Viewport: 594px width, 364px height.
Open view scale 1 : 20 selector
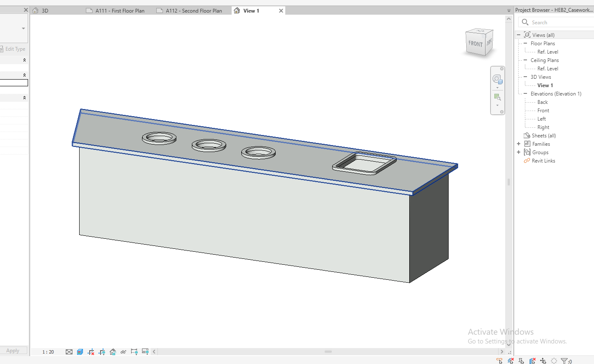[48, 352]
